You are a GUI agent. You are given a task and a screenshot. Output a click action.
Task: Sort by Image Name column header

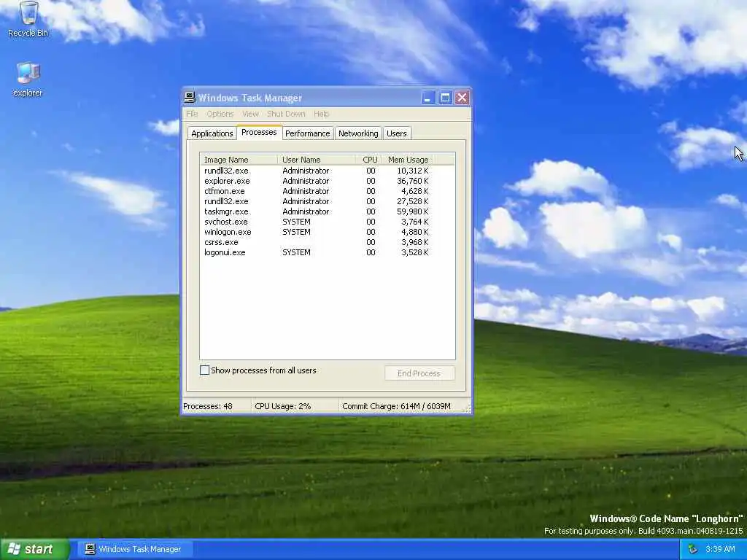[x=239, y=160]
